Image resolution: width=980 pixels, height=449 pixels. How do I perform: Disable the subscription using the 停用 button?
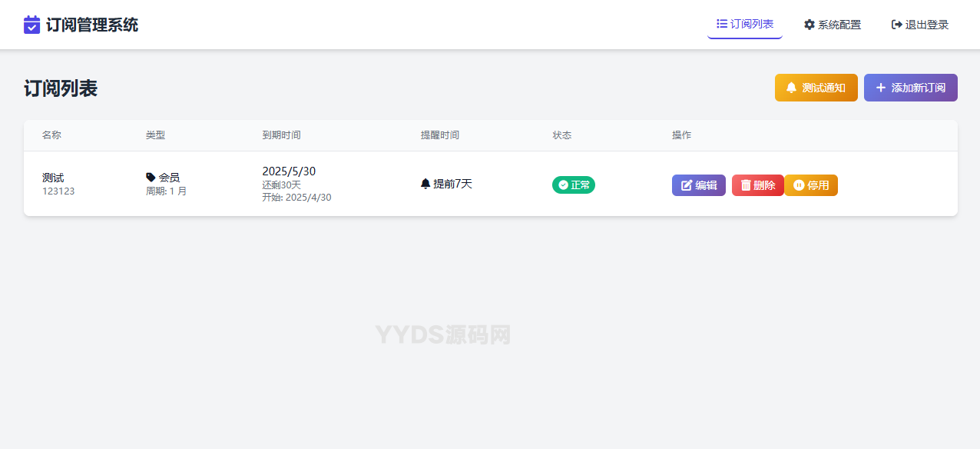(x=811, y=185)
